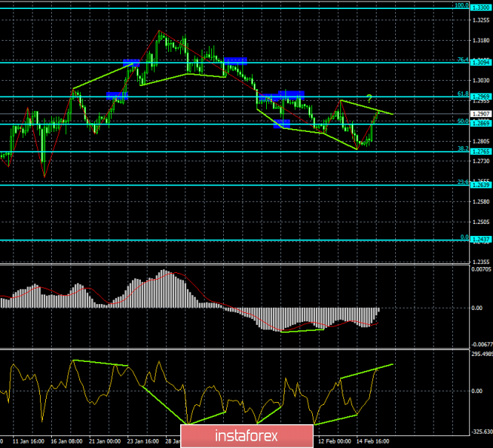The image size is (493, 448).
Task: Click the 21 Jan 00:00 time axis label
Action: pyautogui.click(x=105, y=441)
